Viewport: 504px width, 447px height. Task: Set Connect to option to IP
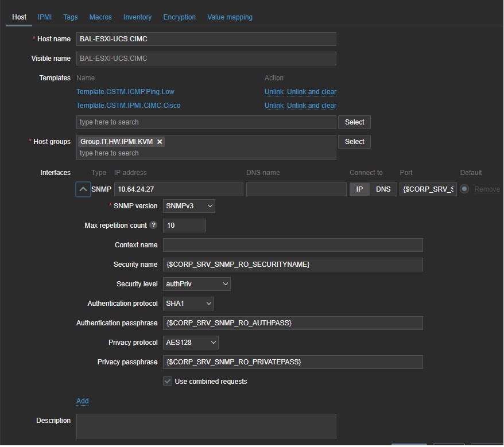coord(359,189)
